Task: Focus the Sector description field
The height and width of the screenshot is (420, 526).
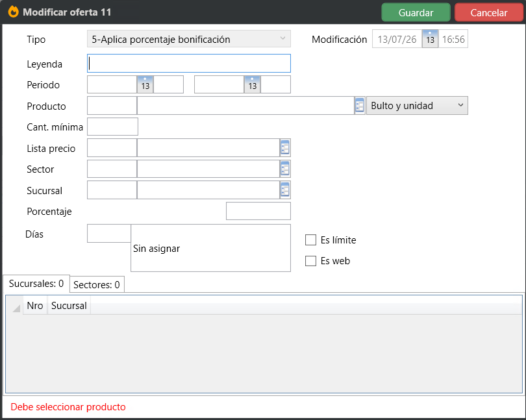Action: click(208, 169)
